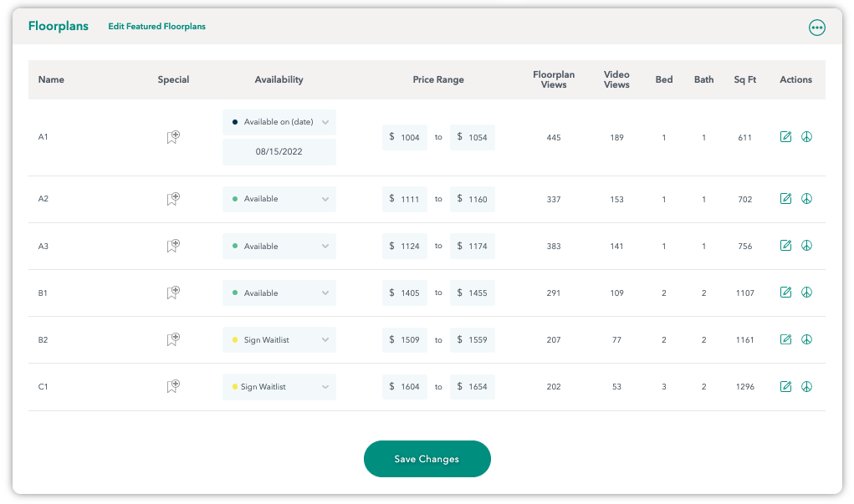Add a special to floorplan B2
Viewport: 854px width, 504px height.
tap(173, 339)
